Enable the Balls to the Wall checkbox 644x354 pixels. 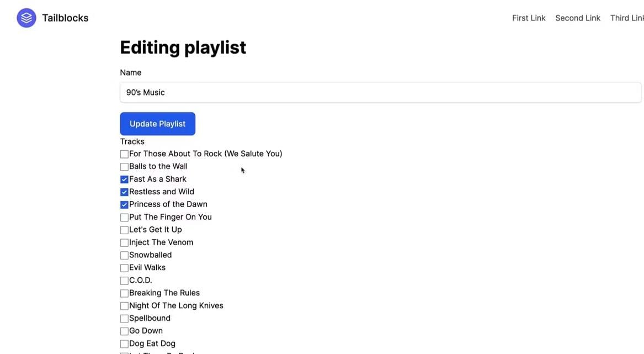click(124, 167)
